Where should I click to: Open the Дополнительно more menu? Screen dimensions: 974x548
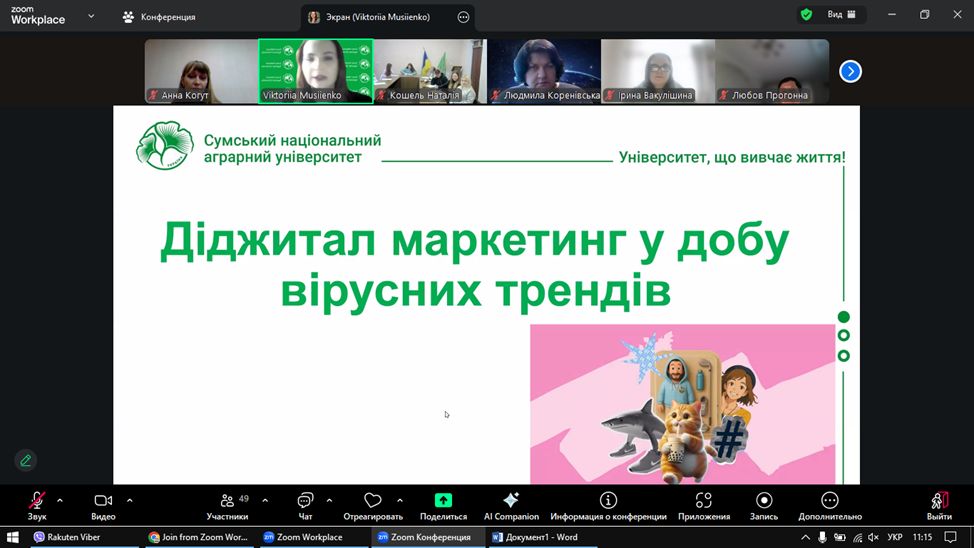[x=829, y=500]
